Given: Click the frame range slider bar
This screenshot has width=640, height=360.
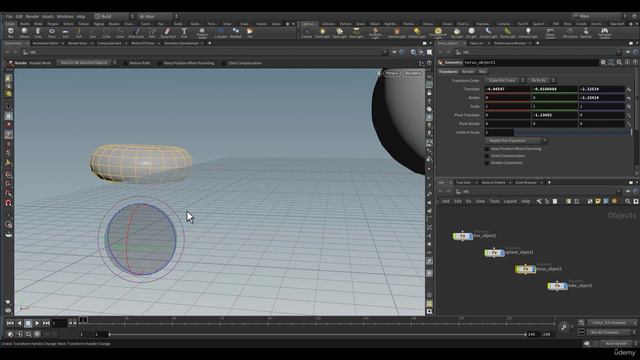Looking at the screenshot, I should (317, 334).
